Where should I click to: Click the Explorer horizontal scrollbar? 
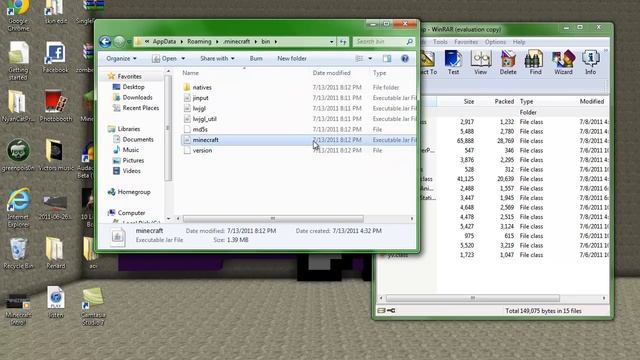click(273, 219)
